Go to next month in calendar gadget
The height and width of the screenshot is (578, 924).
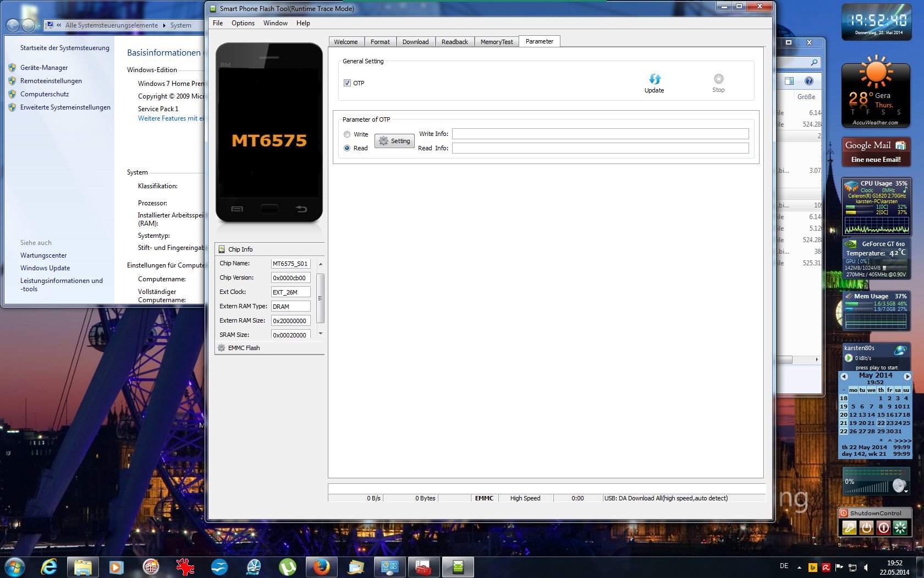(908, 377)
